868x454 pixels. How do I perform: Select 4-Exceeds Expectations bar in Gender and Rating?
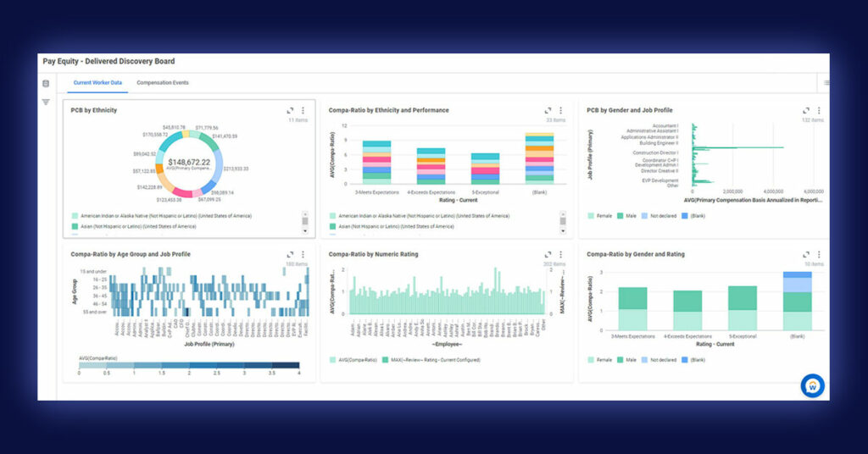pos(687,310)
